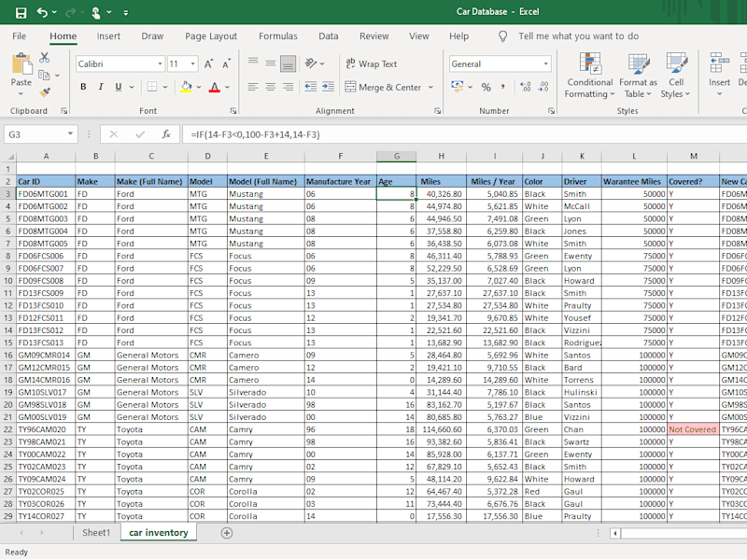Apply the Comma Style format

pyautogui.click(x=503, y=87)
